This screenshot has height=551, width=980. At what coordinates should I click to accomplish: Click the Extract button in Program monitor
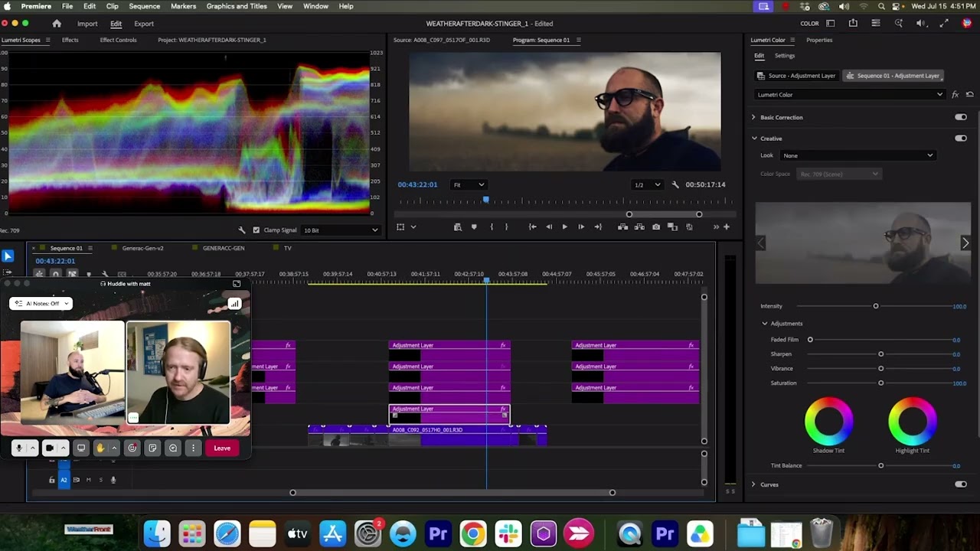[640, 227]
